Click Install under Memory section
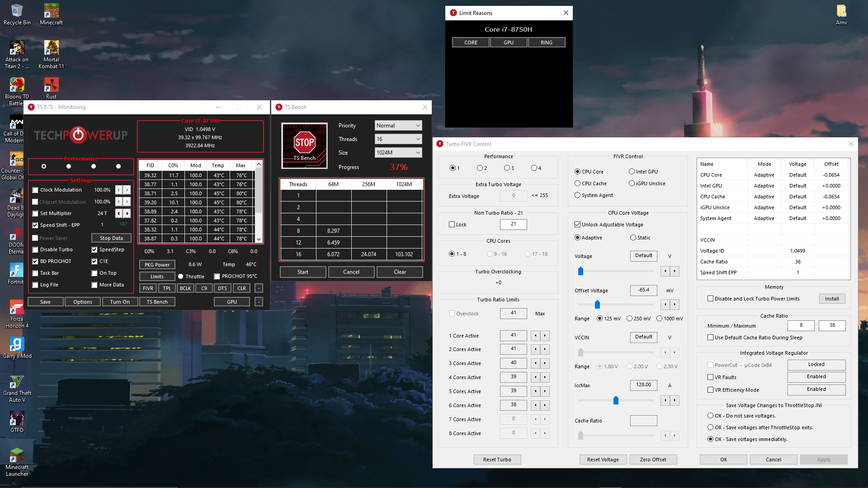This screenshot has width=868, height=488. click(831, 299)
